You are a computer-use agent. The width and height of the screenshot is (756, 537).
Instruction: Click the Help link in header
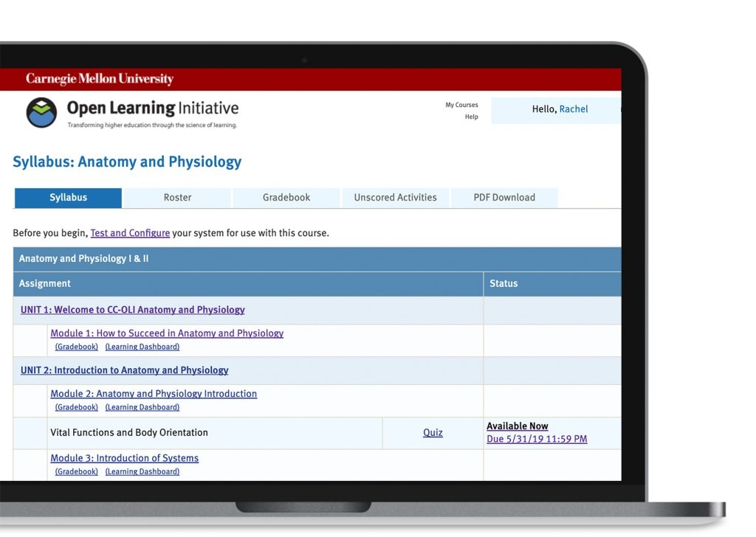(x=471, y=117)
